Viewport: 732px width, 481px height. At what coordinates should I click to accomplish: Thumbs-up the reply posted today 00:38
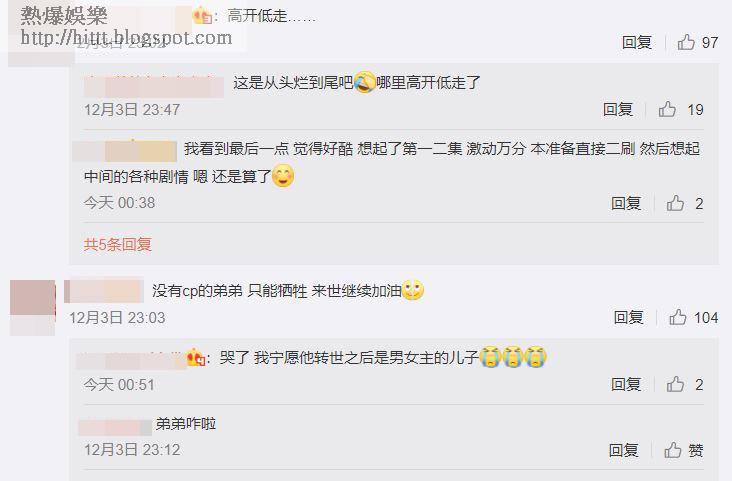(675, 203)
